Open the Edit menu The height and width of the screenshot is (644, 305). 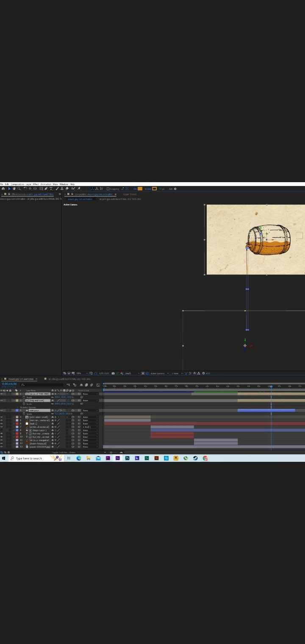coord(7,184)
